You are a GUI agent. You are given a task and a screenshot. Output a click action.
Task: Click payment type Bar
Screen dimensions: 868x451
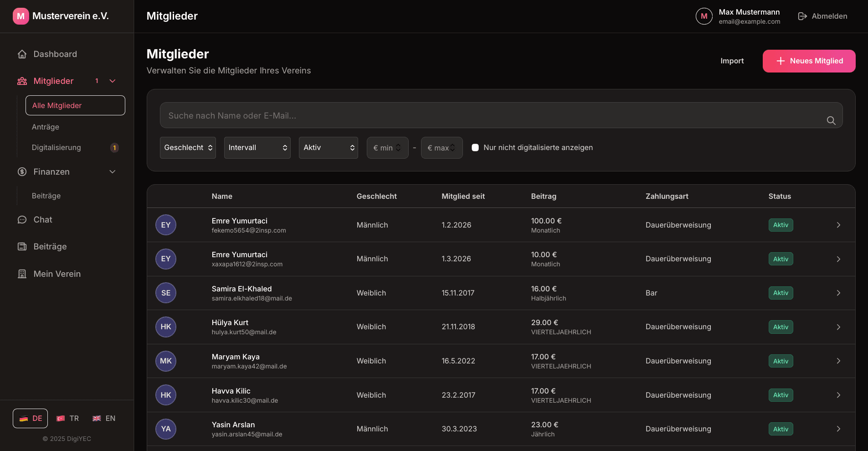coord(651,293)
